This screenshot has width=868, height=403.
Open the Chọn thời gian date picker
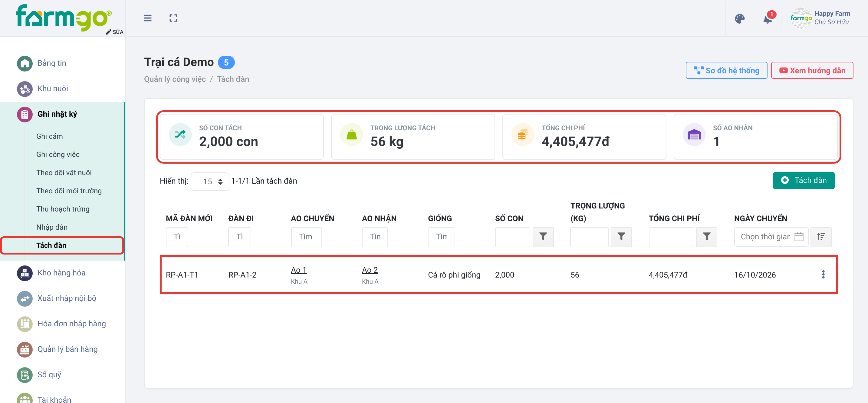coord(771,237)
